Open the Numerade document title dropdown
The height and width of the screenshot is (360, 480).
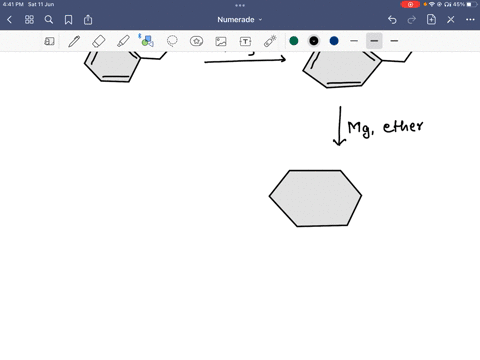240,20
